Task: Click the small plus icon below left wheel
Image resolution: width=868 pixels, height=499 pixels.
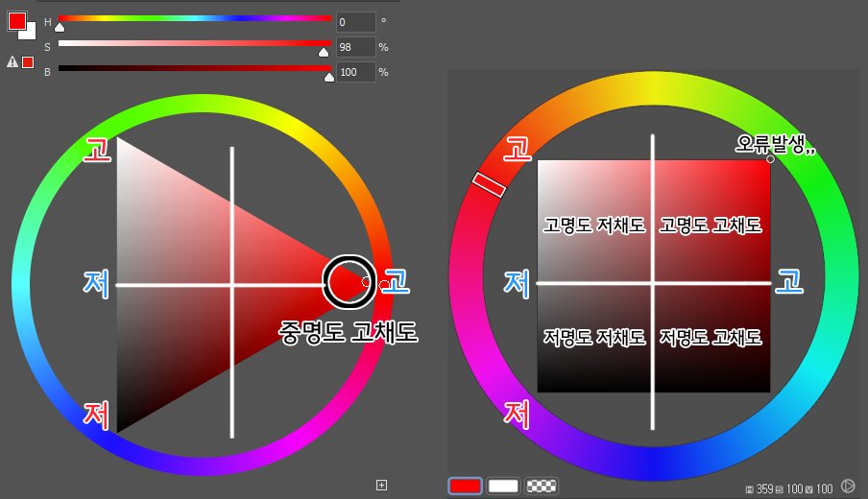Action: (x=381, y=486)
